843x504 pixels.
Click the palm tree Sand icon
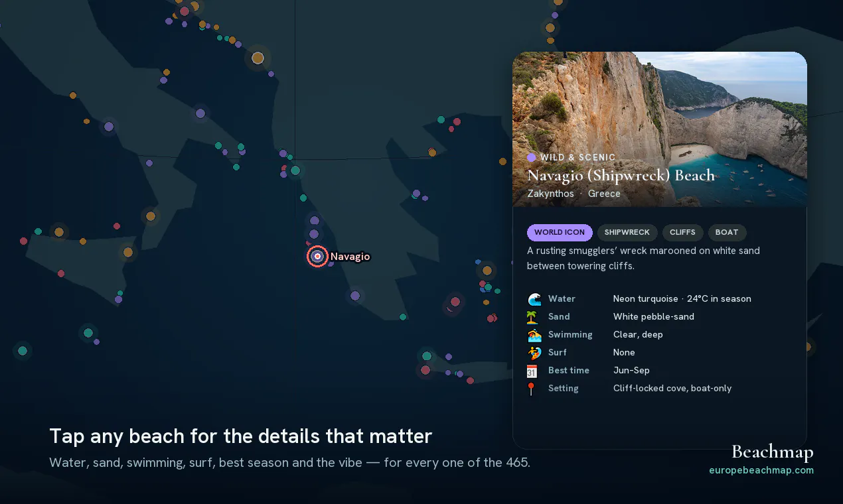tap(532, 317)
